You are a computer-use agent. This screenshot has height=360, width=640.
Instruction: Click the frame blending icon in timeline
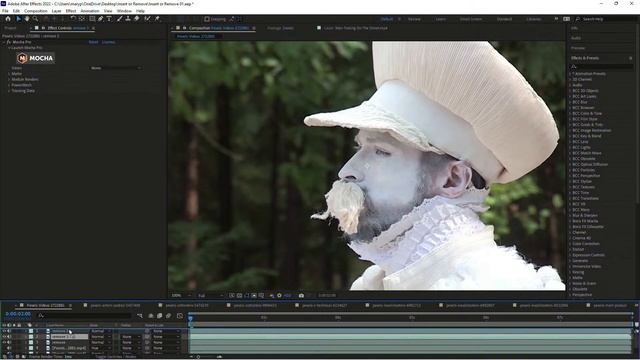coord(160,316)
